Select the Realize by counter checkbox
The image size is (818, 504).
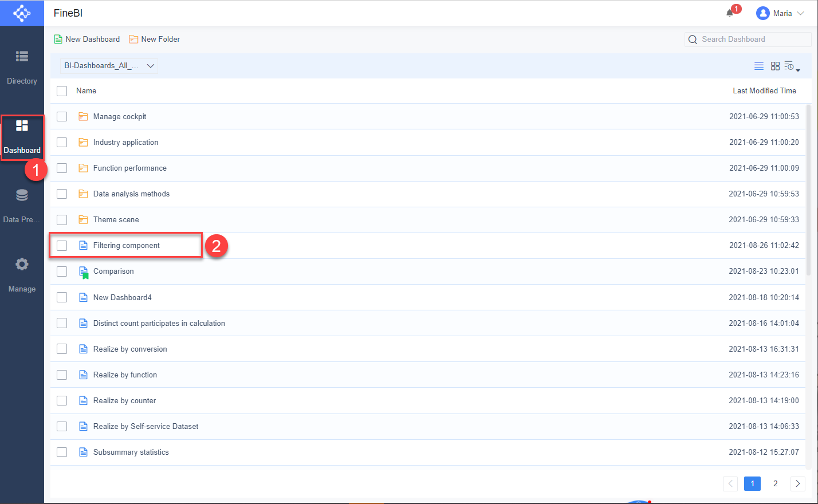point(62,400)
